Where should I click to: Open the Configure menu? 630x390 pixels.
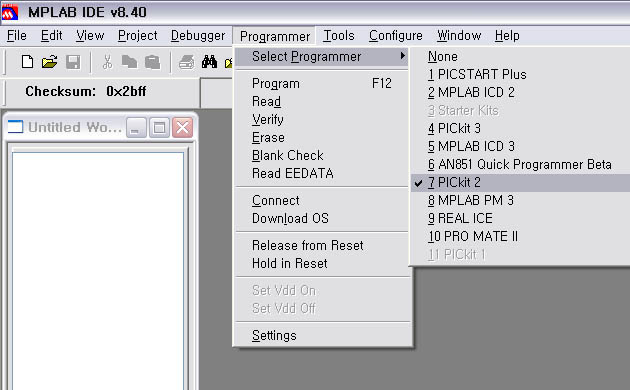pyautogui.click(x=396, y=36)
